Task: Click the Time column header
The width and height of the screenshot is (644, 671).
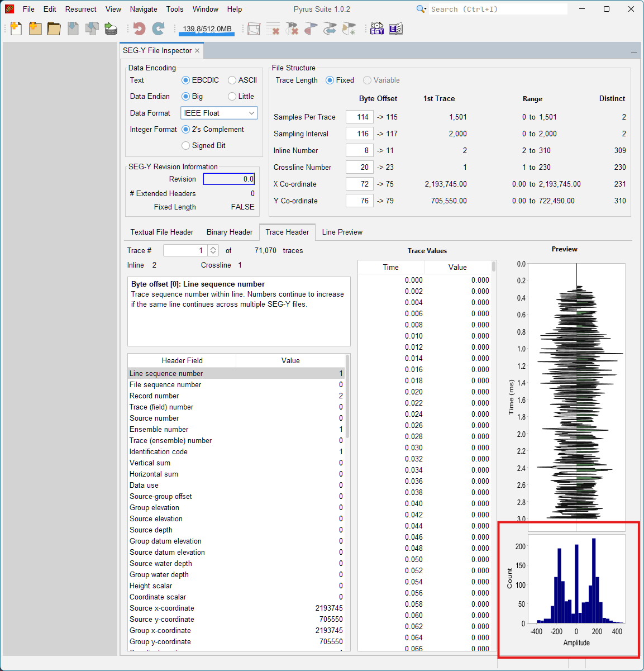Action: click(x=391, y=267)
